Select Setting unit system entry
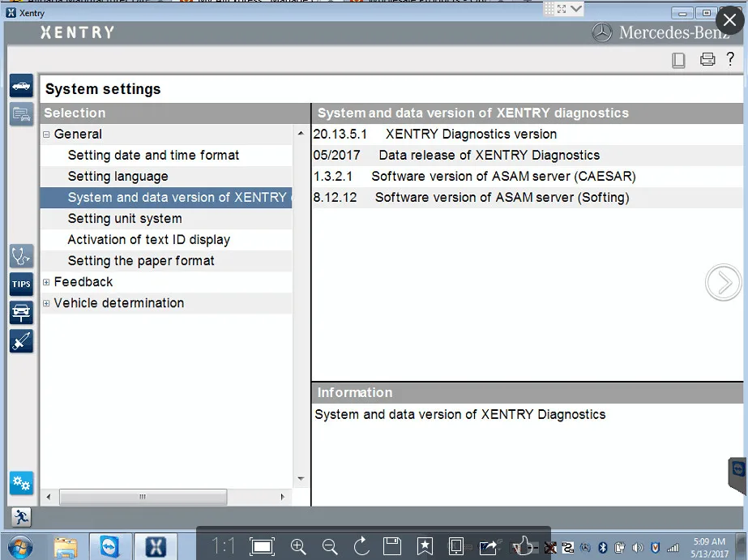Image resolution: width=748 pixels, height=560 pixels. coord(166,219)
